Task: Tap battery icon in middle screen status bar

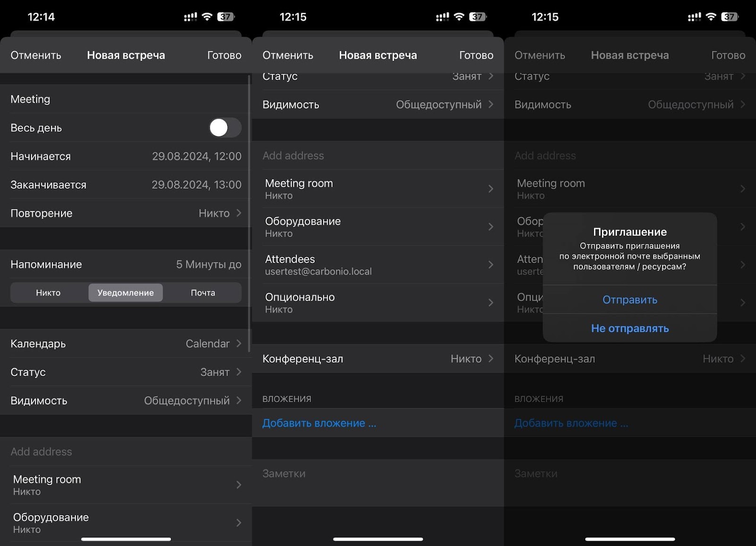Action: click(478, 17)
